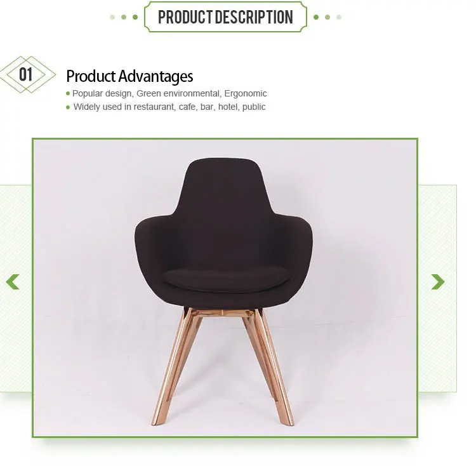Select the 01 diamond badge icon
Viewport: 476px width, 466px height.
coord(27,75)
